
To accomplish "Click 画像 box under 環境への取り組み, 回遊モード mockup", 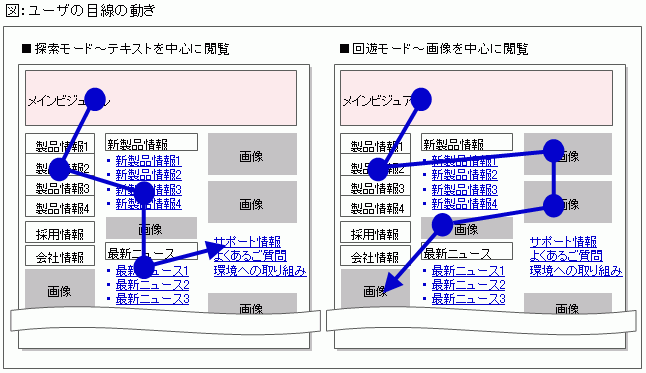I will pos(568,303).
